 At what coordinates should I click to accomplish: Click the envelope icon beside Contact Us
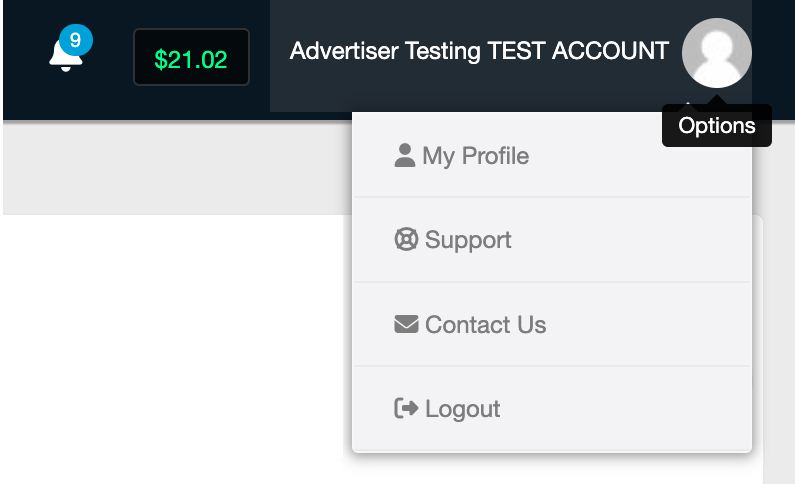tap(406, 324)
